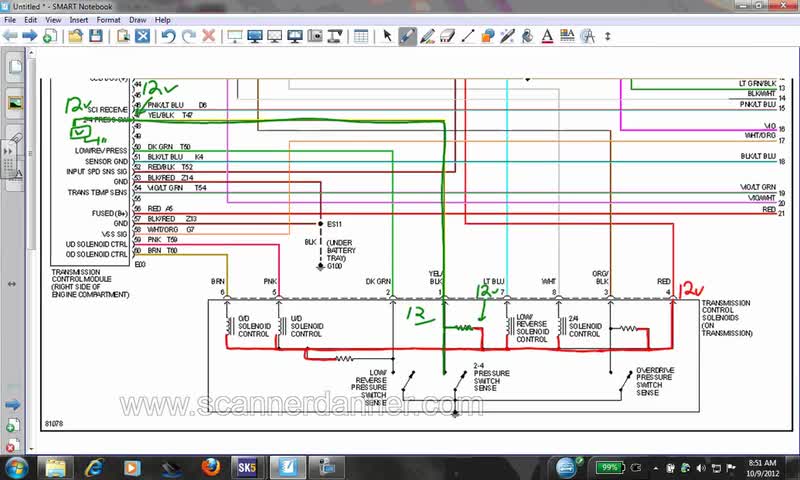
Task: Toggle the Select pointer tool
Action: 387,36
